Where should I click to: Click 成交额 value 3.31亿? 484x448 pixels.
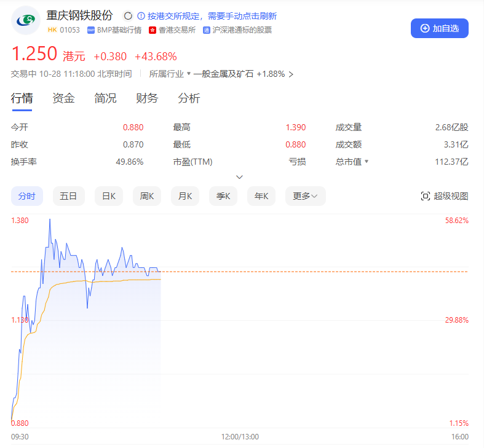point(456,144)
